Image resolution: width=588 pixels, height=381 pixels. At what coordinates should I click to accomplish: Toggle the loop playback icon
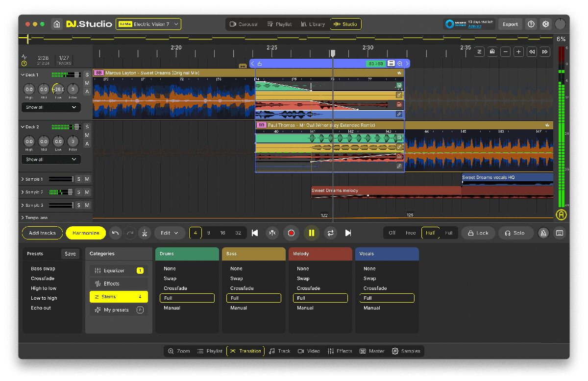coord(331,233)
